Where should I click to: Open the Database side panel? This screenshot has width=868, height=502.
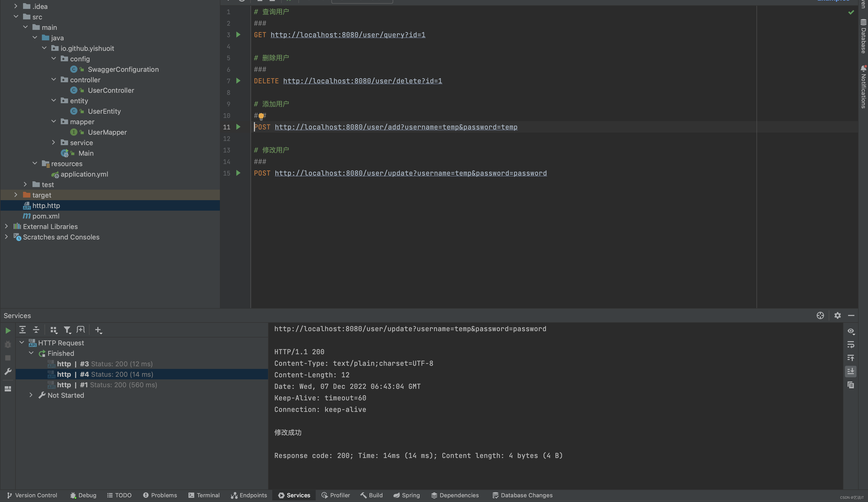click(x=863, y=36)
